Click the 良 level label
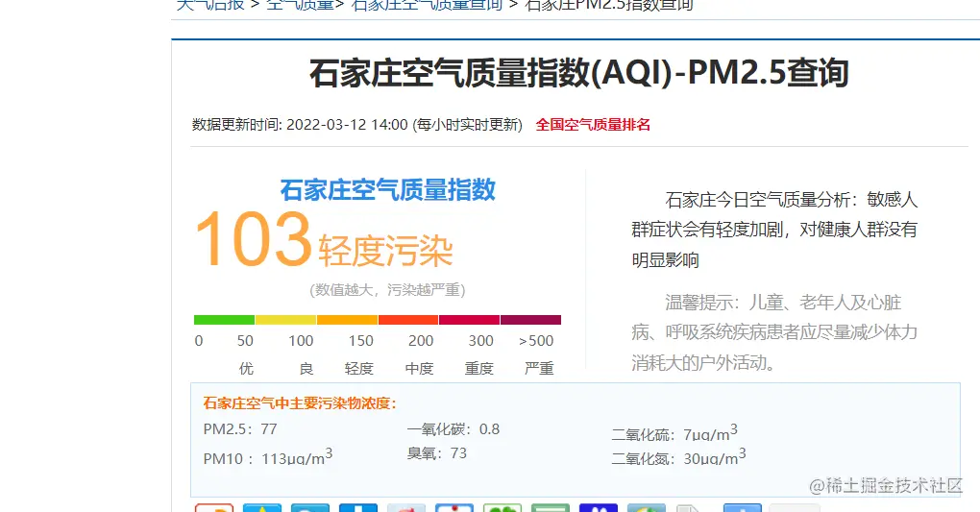 click(x=306, y=369)
